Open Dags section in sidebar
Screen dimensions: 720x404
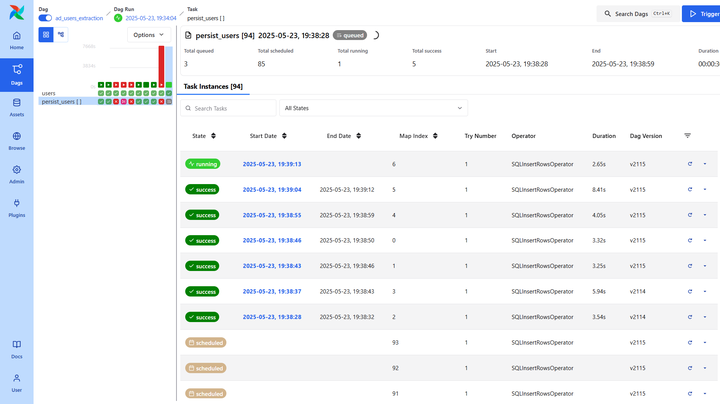tap(17, 75)
